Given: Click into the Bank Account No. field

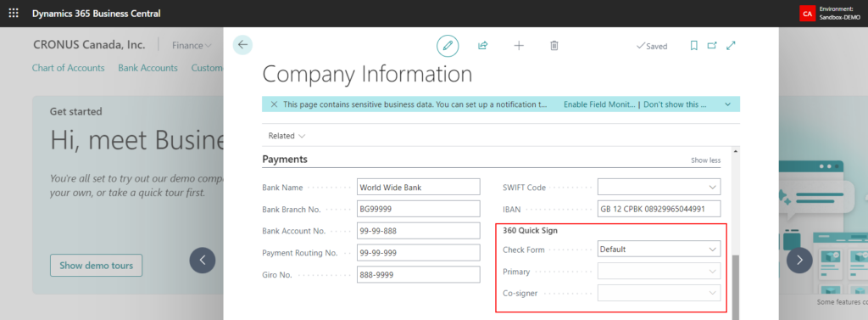Looking at the screenshot, I should pos(419,231).
